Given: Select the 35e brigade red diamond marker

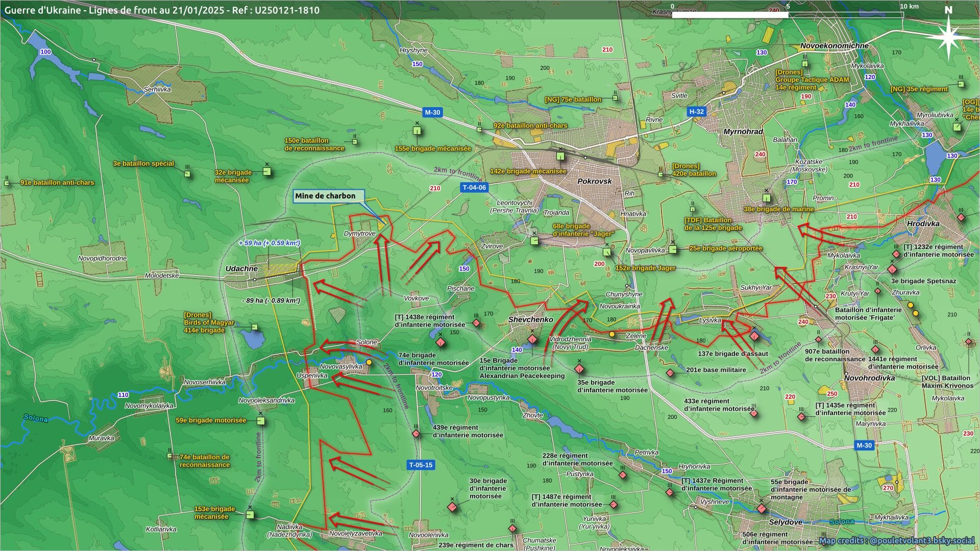Looking at the screenshot, I should (x=579, y=369).
